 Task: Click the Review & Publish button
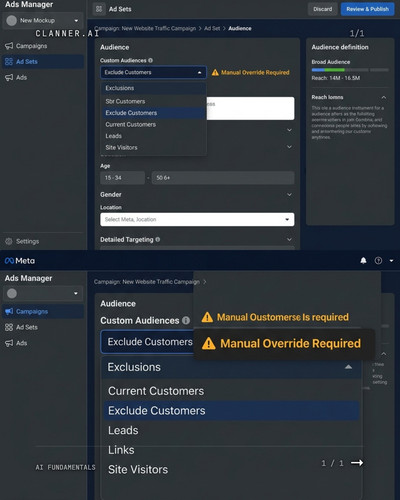(x=367, y=9)
